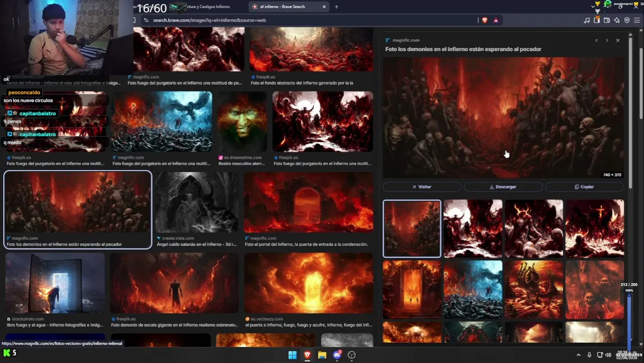
Task: Click the Brave Rewards triangle icon
Action: click(496, 20)
